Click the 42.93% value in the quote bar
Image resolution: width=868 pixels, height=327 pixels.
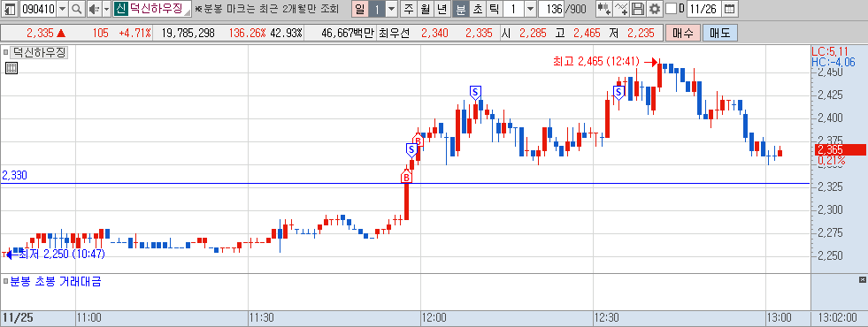(x=286, y=34)
